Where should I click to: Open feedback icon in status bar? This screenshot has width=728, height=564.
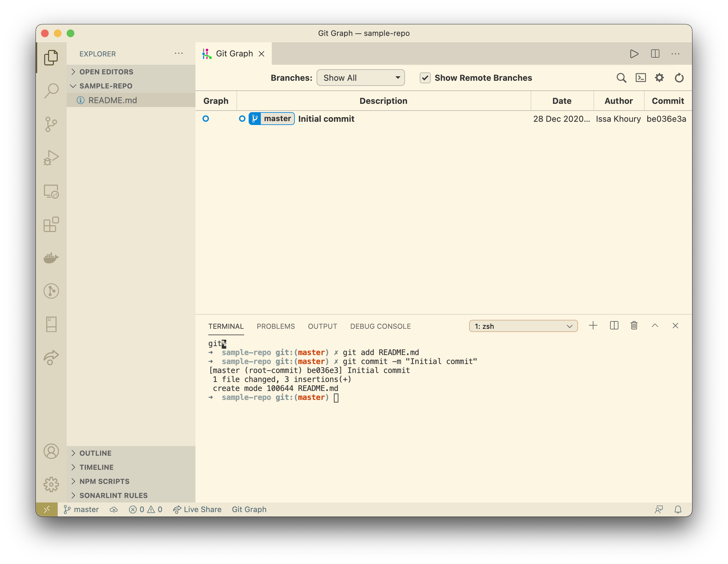(x=658, y=509)
